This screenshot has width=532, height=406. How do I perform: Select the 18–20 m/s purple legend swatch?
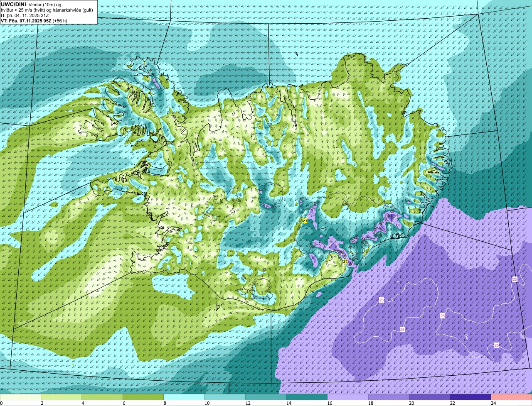coord(389,397)
